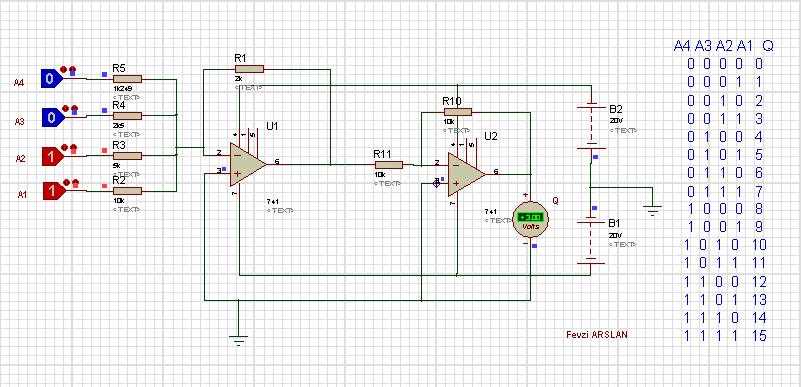This screenshot has height=387, width=801.
Task: Select ground symbol near batteries
Action: (652, 210)
